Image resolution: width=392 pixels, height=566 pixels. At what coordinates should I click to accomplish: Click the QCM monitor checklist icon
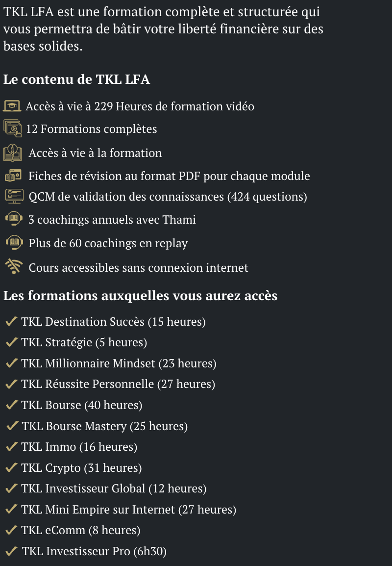[14, 196]
